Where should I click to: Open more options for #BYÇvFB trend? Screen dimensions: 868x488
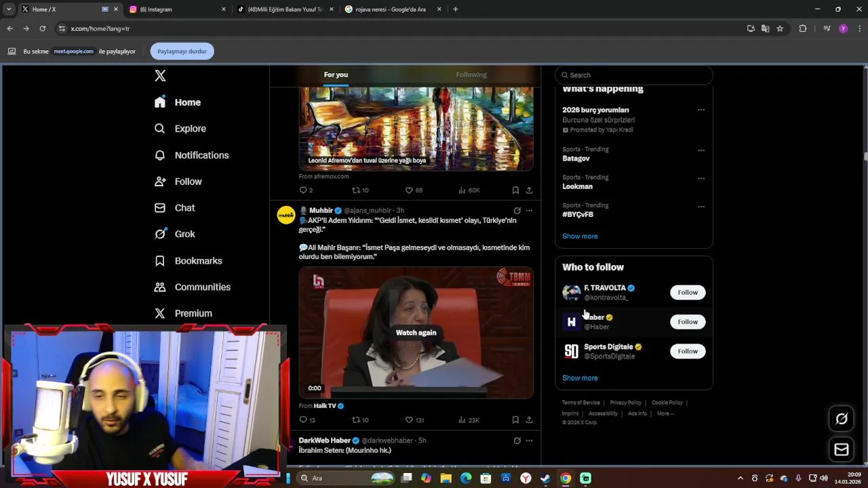tap(701, 207)
